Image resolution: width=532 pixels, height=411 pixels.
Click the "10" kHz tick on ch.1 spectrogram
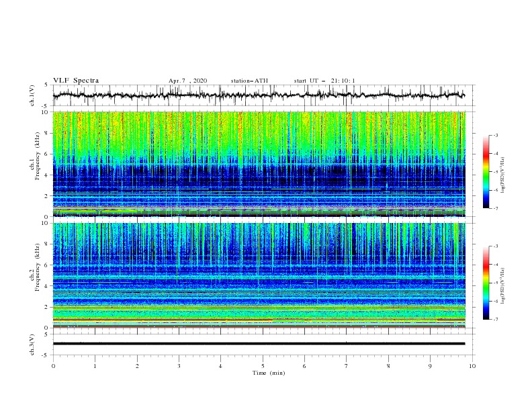click(x=46, y=112)
